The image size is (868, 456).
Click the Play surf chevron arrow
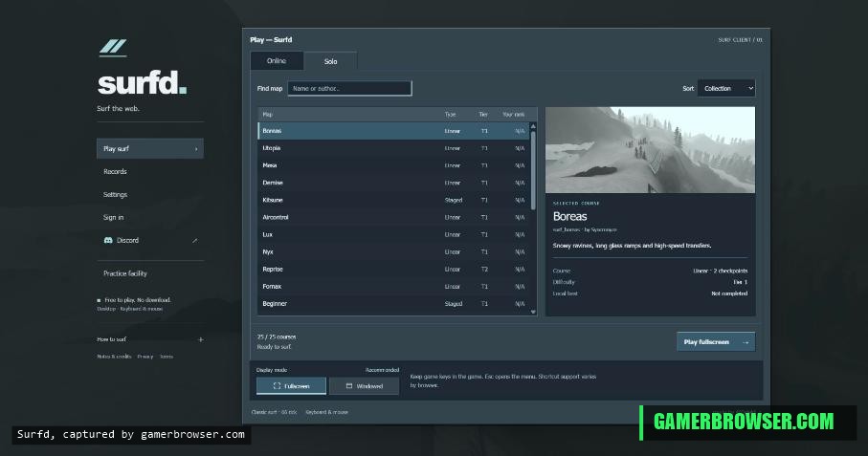(196, 149)
